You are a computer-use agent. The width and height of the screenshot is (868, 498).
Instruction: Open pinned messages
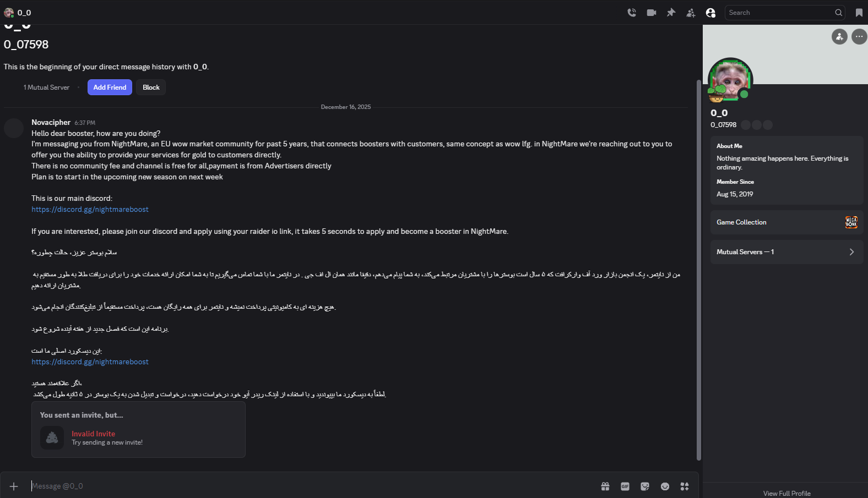671,13
